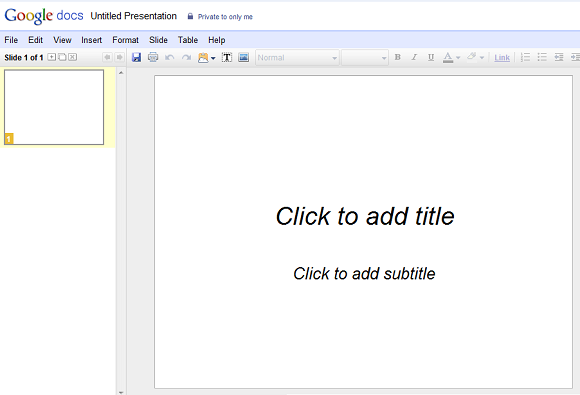Click the Click to add title placeholder
This screenshot has width=580, height=395.
point(365,216)
